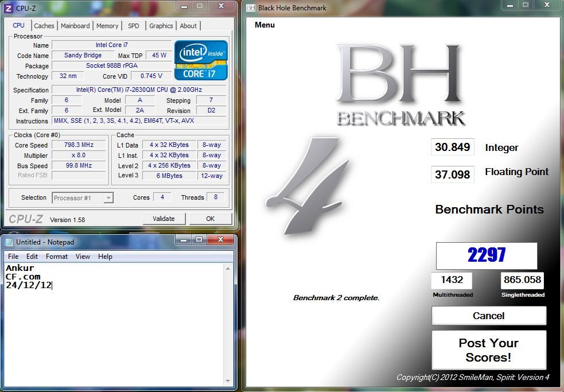This screenshot has width=564, height=392.
Task: Maximize the Notepad window
Action: tap(199, 239)
